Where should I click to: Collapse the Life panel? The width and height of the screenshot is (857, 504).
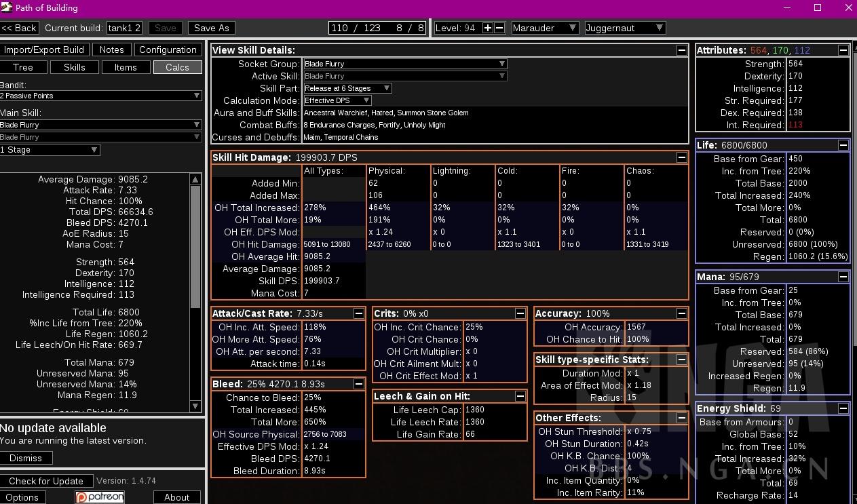843,145
